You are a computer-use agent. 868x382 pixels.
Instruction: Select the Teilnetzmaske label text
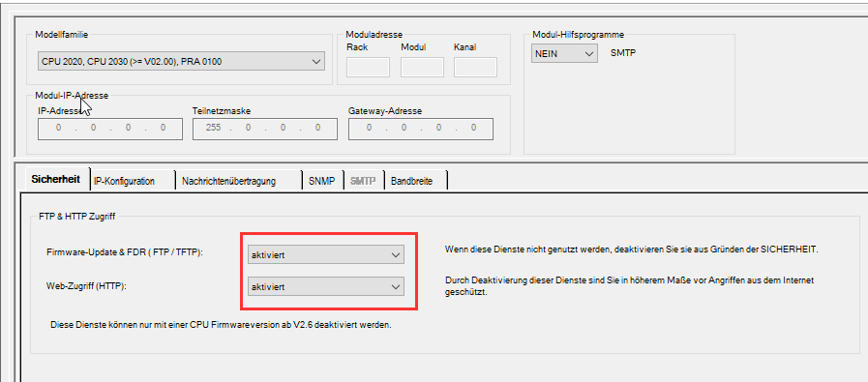point(222,110)
